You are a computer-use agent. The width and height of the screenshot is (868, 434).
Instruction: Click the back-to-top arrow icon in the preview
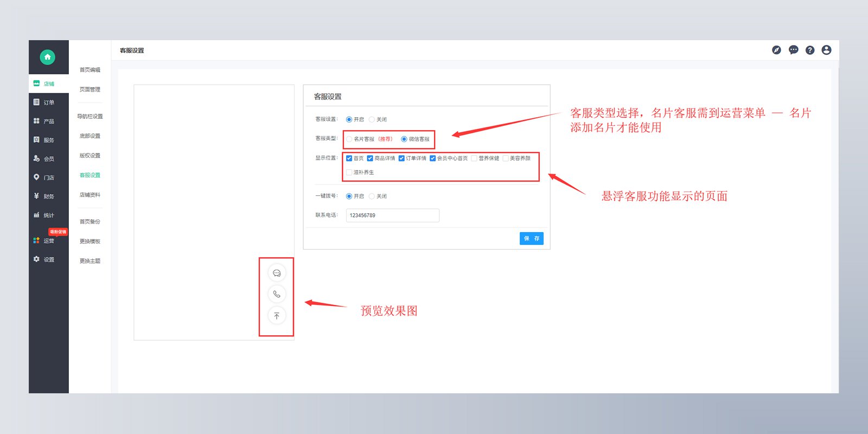point(277,316)
